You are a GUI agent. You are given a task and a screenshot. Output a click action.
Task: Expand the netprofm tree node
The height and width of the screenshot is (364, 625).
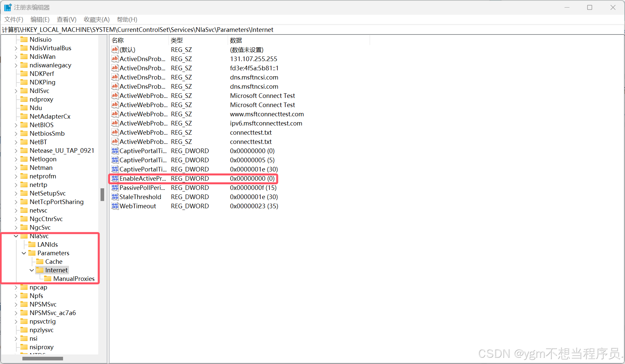click(x=16, y=176)
